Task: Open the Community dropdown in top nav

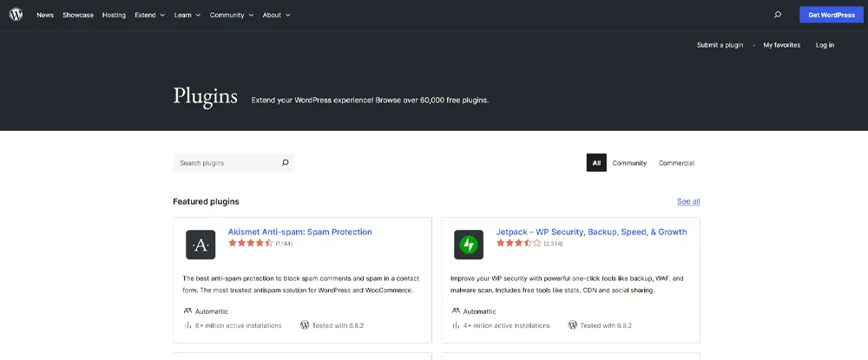Action: pos(232,15)
